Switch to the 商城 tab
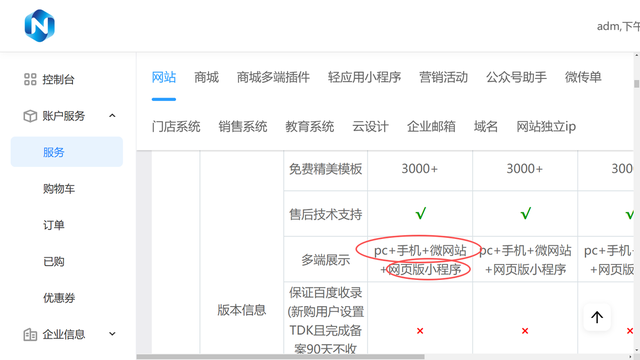 (x=207, y=77)
